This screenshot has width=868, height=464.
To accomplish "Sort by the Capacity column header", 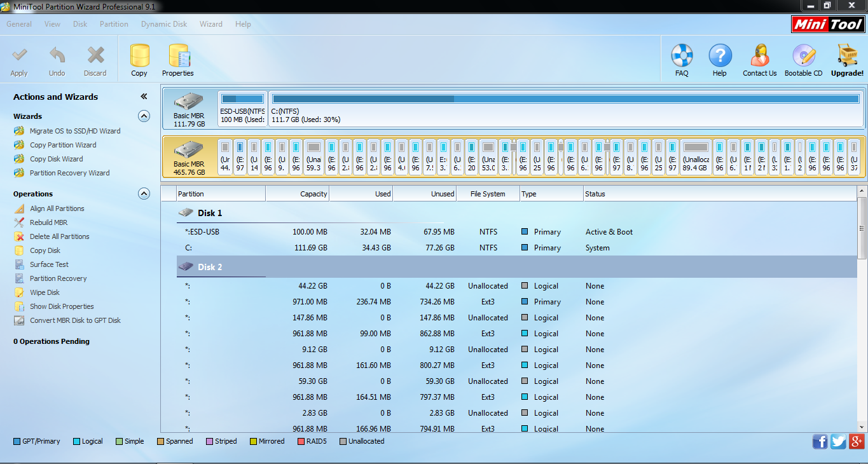I will click(298, 194).
